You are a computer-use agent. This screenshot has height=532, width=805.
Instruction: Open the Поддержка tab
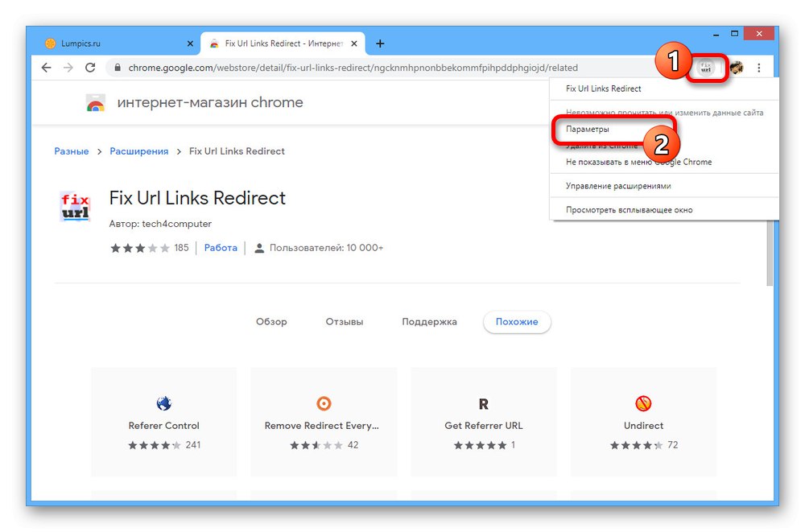click(x=429, y=322)
